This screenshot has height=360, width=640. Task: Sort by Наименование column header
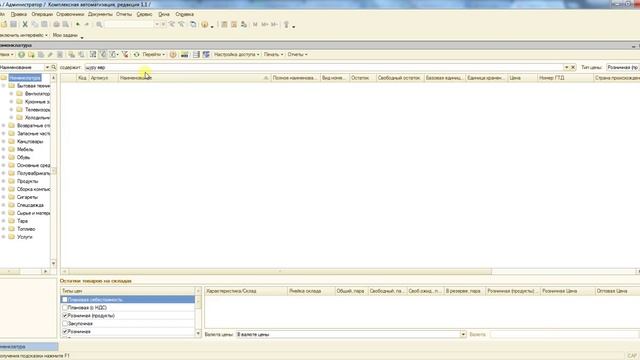click(x=194, y=78)
